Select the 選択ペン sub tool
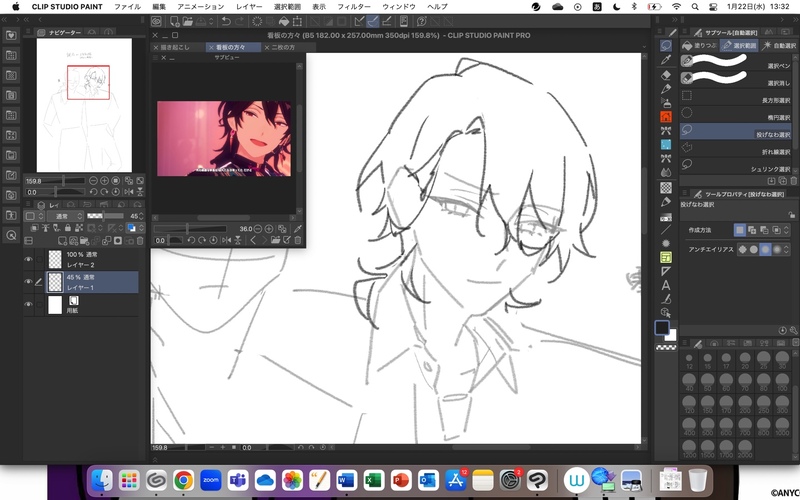The height and width of the screenshot is (500, 800). click(x=737, y=62)
